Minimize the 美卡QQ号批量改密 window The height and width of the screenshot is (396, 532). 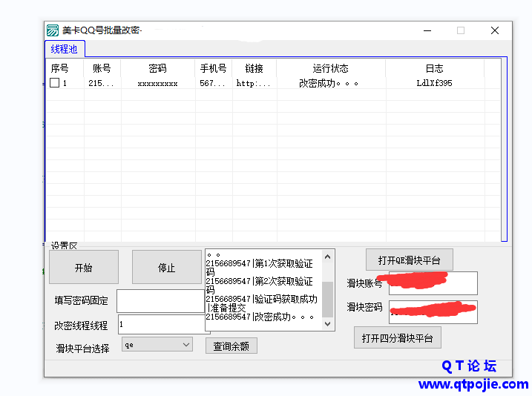[x=427, y=30]
